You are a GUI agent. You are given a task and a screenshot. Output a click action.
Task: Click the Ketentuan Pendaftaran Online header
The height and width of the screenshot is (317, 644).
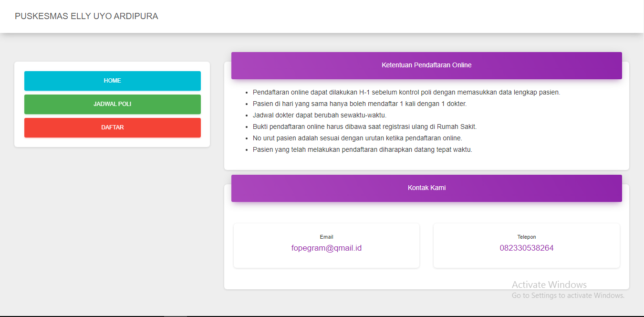tap(426, 65)
